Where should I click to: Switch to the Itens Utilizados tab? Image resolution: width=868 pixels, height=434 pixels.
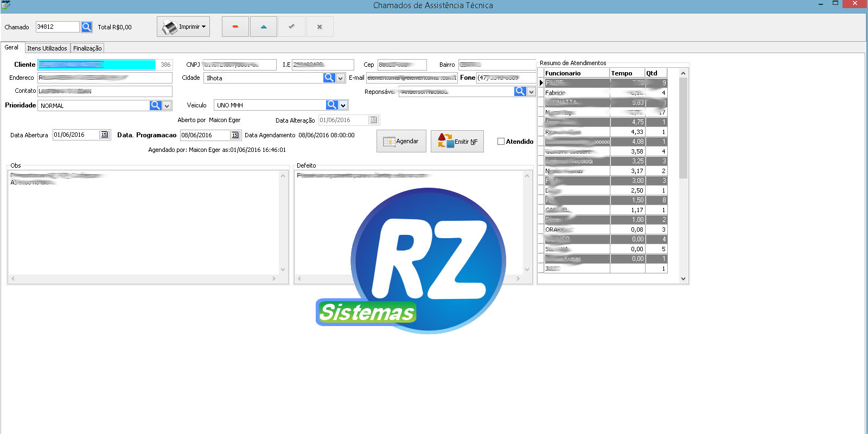pos(47,48)
